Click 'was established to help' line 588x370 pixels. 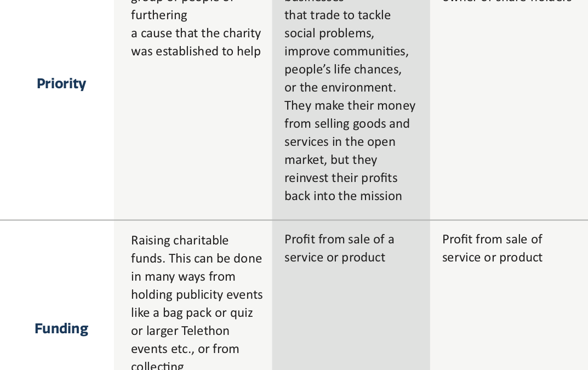click(x=196, y=52)
